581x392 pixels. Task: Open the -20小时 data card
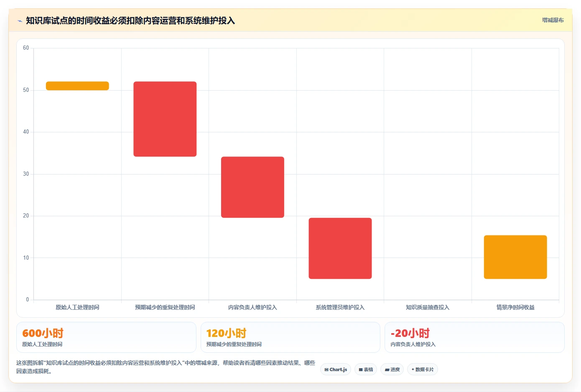click(474, 337)
